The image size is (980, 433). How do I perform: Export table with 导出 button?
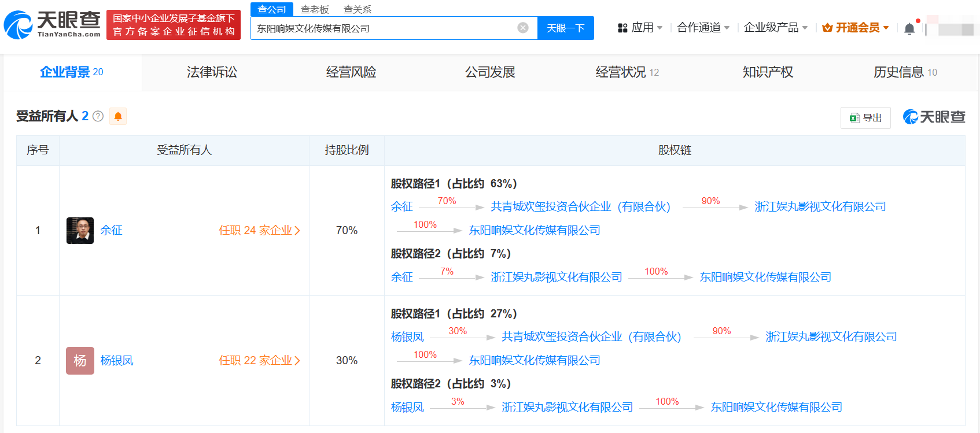click(x=865, y=118)
